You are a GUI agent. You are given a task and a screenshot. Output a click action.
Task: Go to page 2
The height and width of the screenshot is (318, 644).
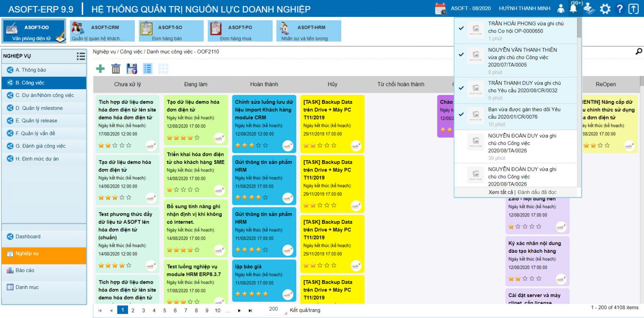point(133,310)
